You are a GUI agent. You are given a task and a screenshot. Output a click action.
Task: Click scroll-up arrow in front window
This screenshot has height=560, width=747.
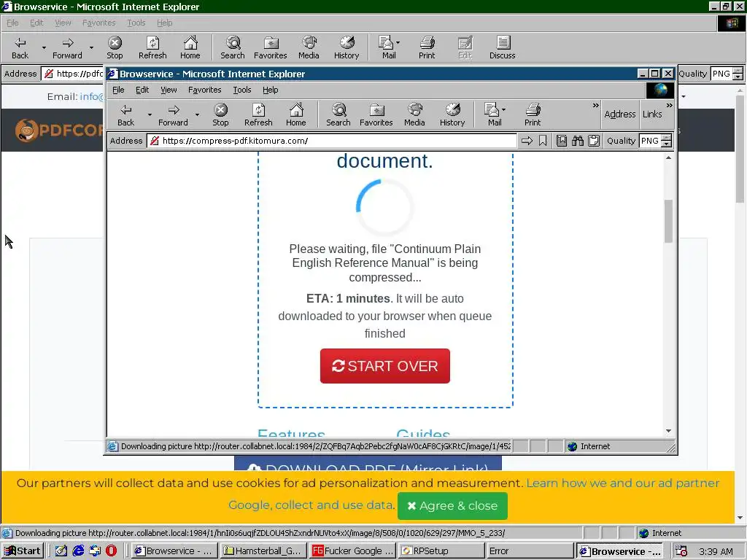668,157
